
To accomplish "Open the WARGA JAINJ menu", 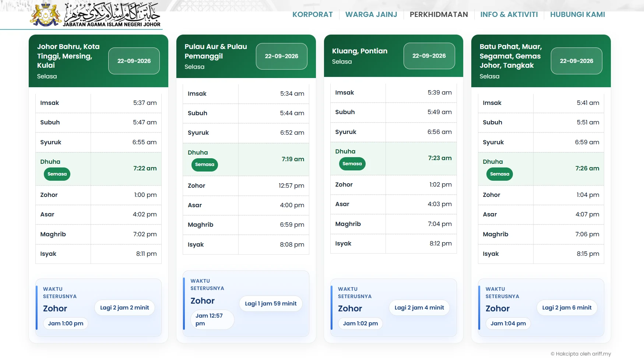I will pyautogui.click(x=371, y=14).
